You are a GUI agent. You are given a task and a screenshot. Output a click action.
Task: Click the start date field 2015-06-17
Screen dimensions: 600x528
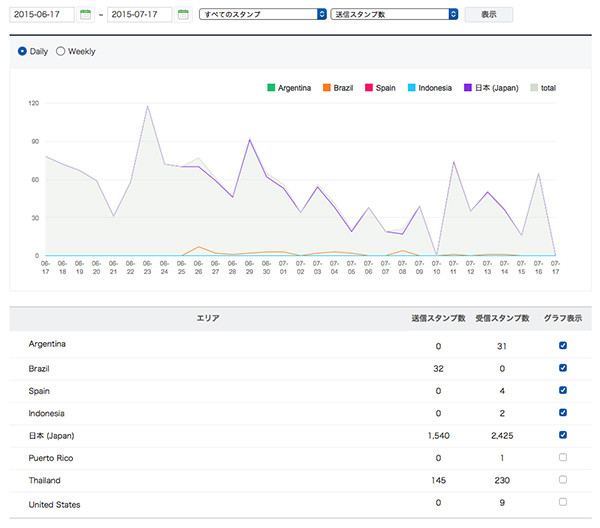pyautogui.click(x=39, y=15)
